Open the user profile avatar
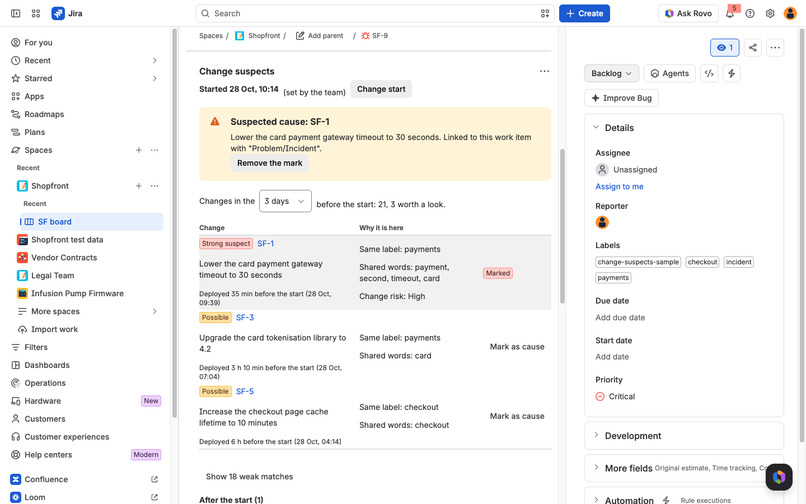This screenshot has height=504, width=806. click(x=790, y=13)
